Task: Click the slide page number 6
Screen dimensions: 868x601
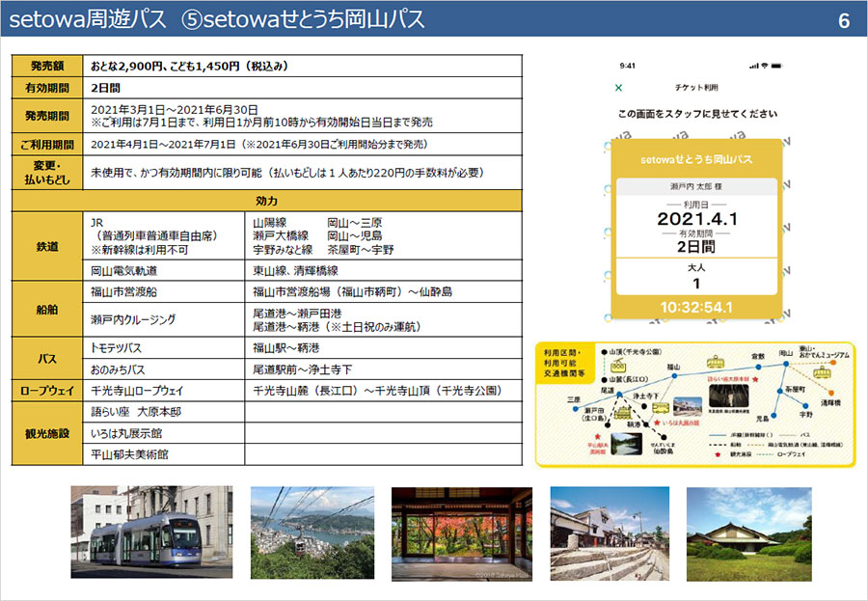Action: point(844,20)
